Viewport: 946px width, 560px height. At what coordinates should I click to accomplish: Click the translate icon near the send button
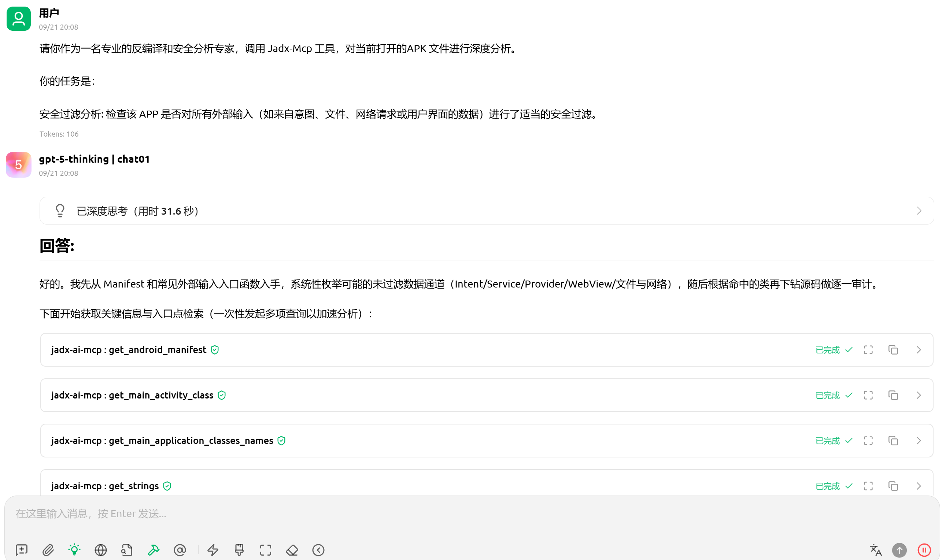(875, 550)
